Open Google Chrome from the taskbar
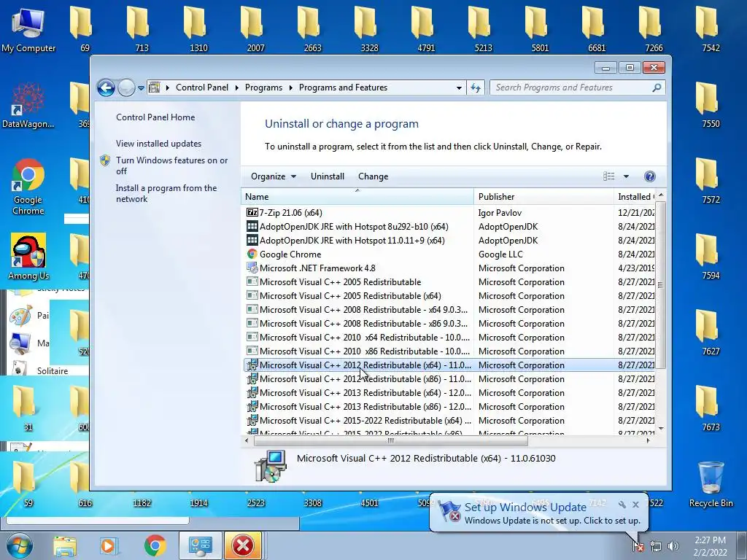This screenshot has height=560, width=747. (x=155, y=546)
